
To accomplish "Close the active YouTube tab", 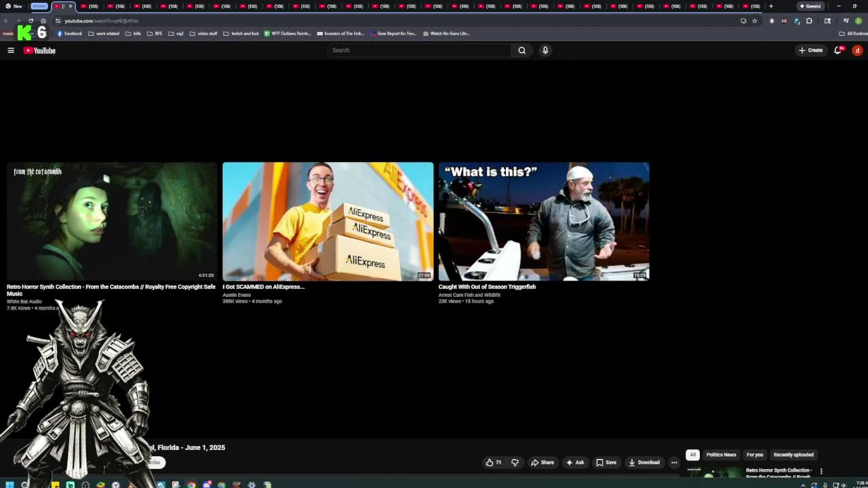I will coord(70,6).
